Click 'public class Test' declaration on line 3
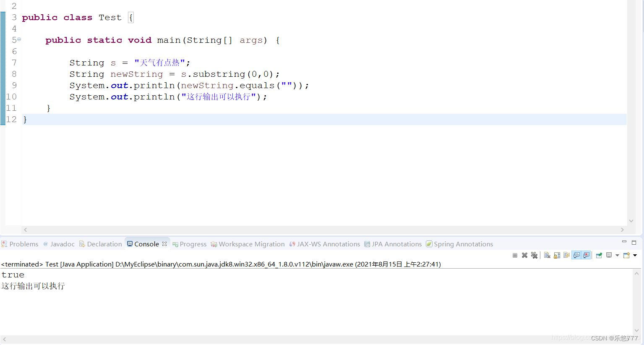This screenshot has height=345, width=644. click(72, 17)
